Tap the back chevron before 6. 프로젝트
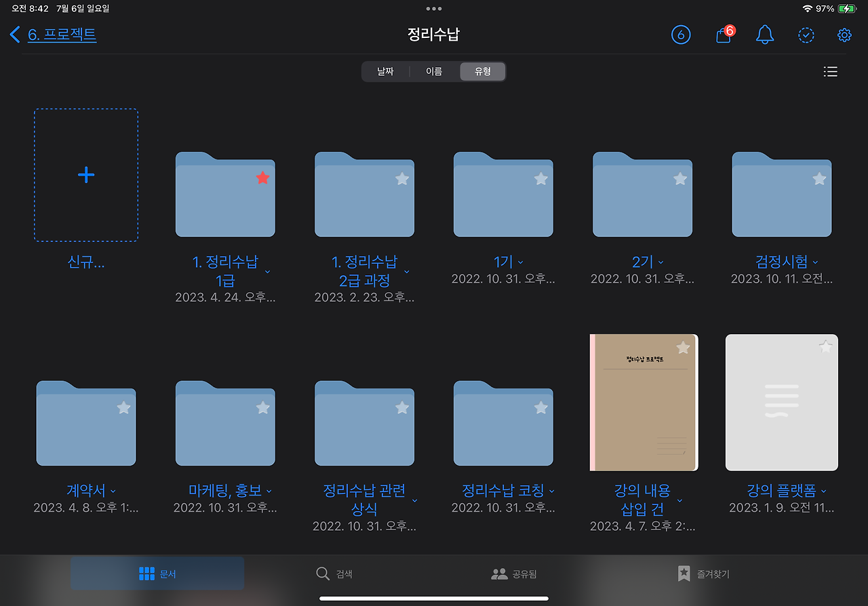 pyautogui.click(x=14, y=34)
